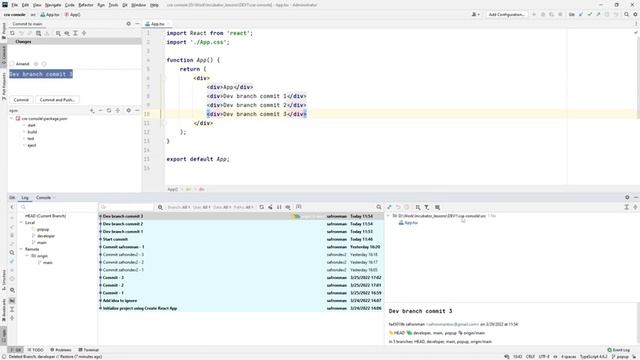Click the cherry-pick icon in Git log toolbar

click(x=270, y=207)
